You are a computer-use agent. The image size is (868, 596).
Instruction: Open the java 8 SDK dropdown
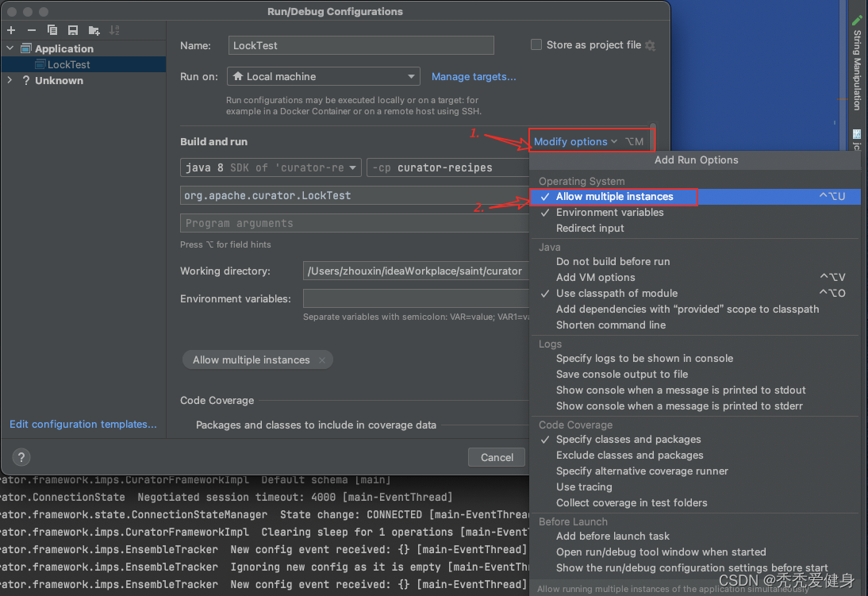[x=271, y=167]
